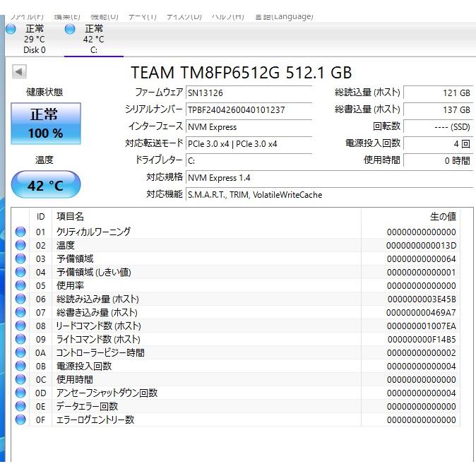Image resolution: width=476 pixels, height=476 pixels.
Task: Select the コントローラービジー時間 row name
Action: [x=100, y=352]
